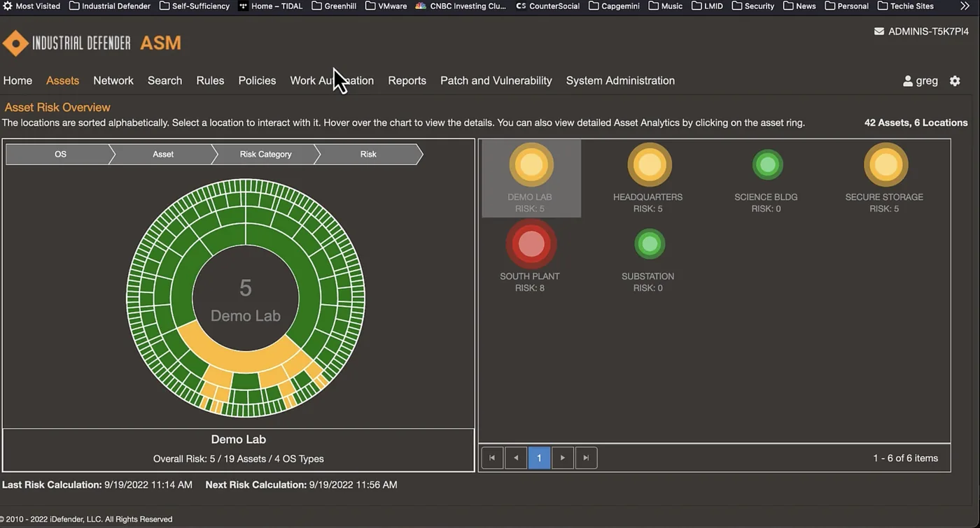Open the CounterSocial bookmark
Image resolution: width=980 pixels, height=528 pixels.
point(547,6)
